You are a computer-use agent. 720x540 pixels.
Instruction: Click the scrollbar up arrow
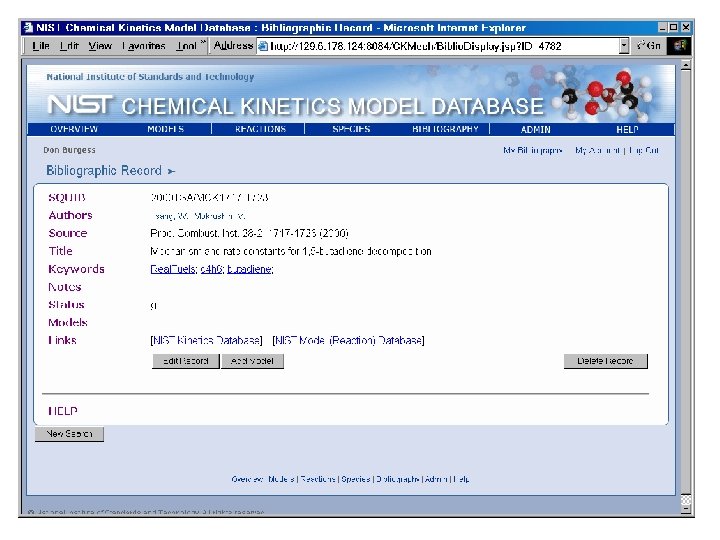click(x=686, y=66)
